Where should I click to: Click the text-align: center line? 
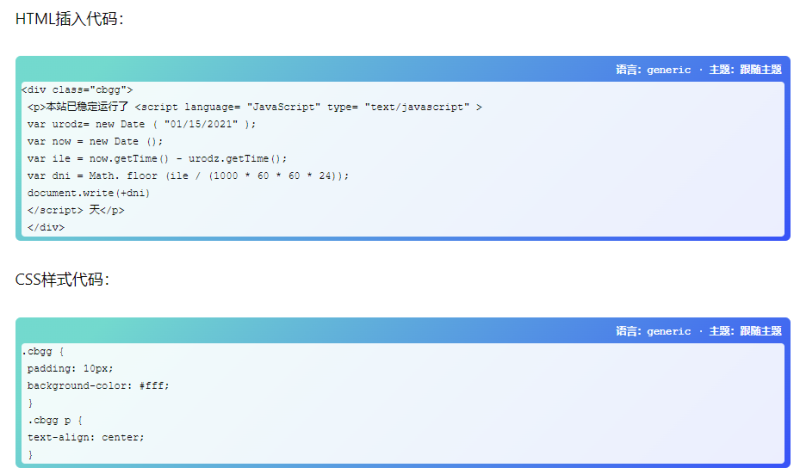click(x=86, y=437)
